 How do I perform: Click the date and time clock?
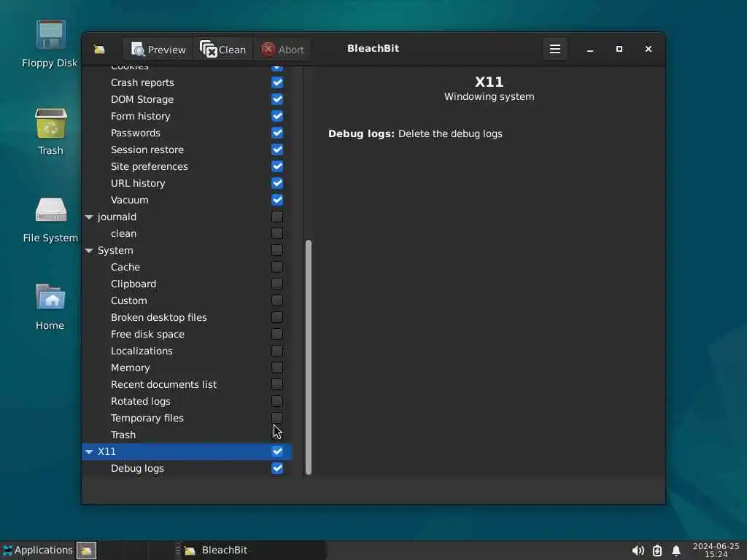[x=716, y=550]
